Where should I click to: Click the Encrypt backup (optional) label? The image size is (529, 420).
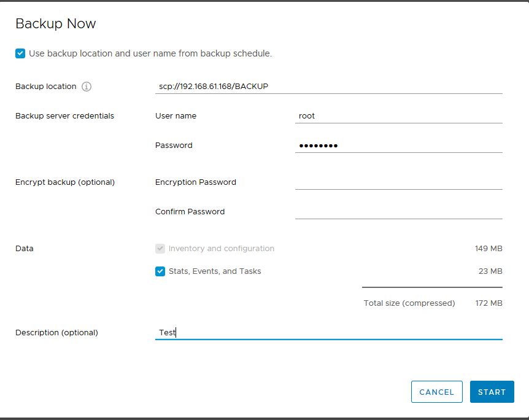[x=65, y=182]
